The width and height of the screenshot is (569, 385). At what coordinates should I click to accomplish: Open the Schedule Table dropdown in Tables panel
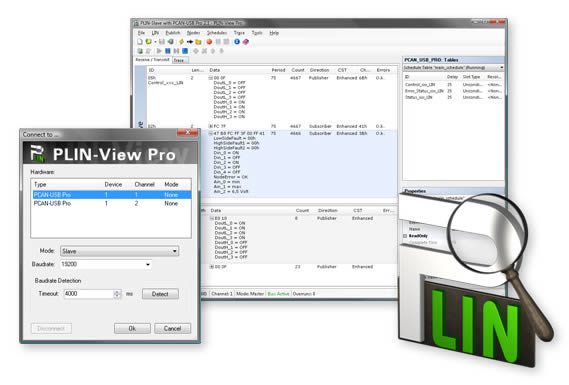pyautogui.click(x=453, y=68)
